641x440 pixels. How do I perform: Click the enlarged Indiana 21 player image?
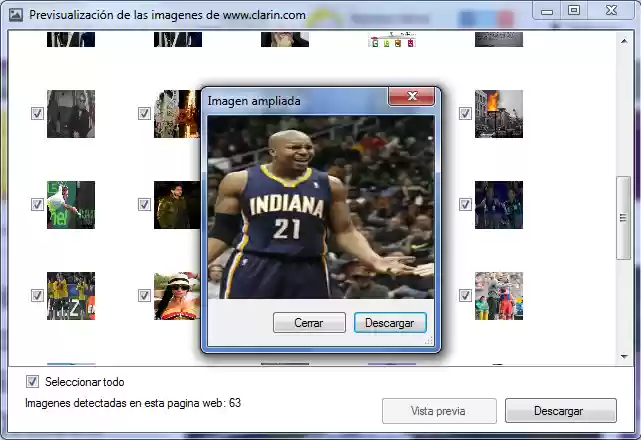[321, 207]
